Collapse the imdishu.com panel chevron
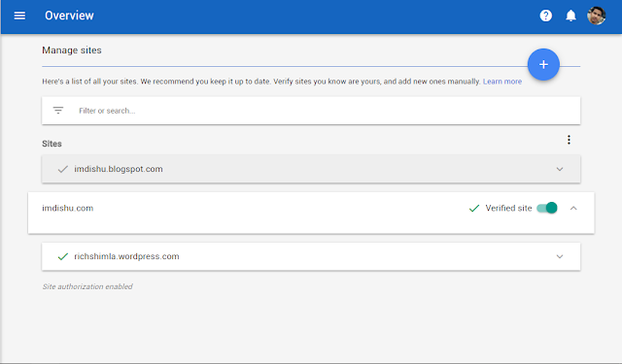 tap(573, 208)
